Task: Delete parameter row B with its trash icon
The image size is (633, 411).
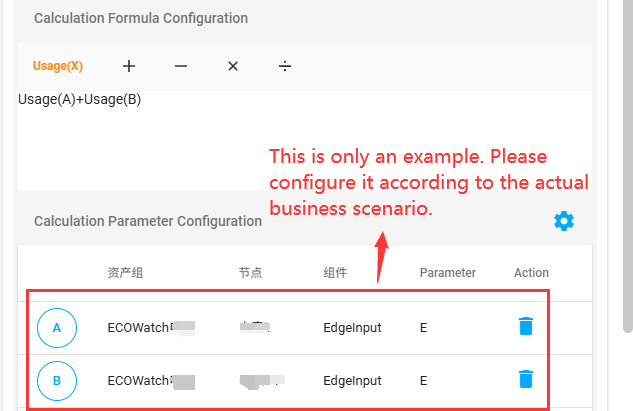Action: [526, 380]
